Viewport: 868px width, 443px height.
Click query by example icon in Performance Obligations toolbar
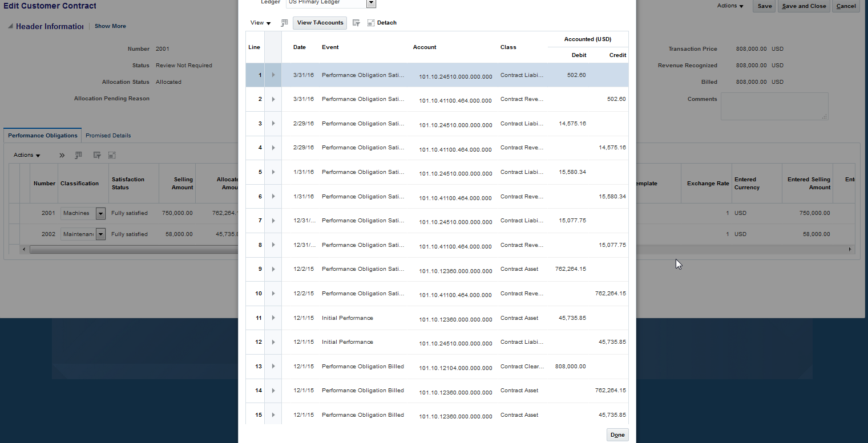(97, 155)
